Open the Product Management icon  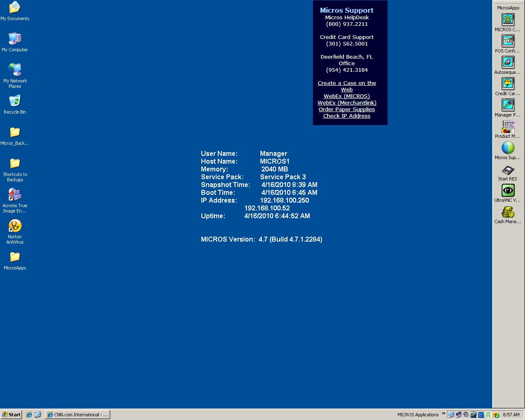[508, 127]
